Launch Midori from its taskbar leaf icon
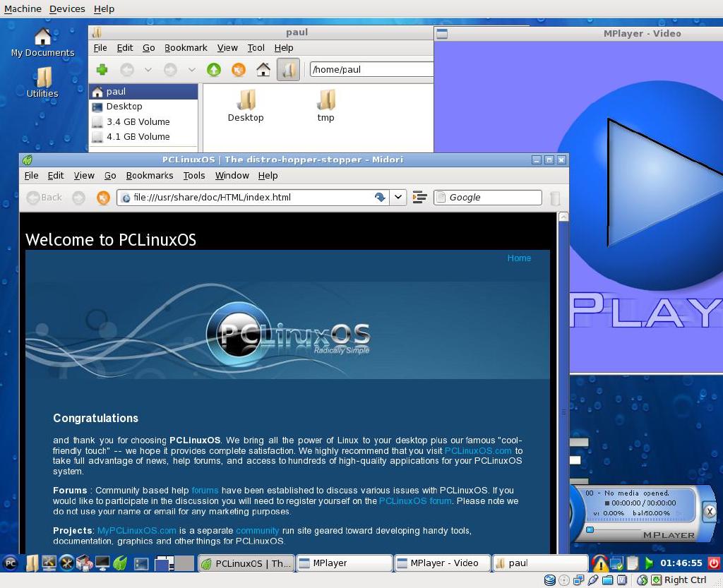Screen dimensions: 723x588 pos(120,563)
